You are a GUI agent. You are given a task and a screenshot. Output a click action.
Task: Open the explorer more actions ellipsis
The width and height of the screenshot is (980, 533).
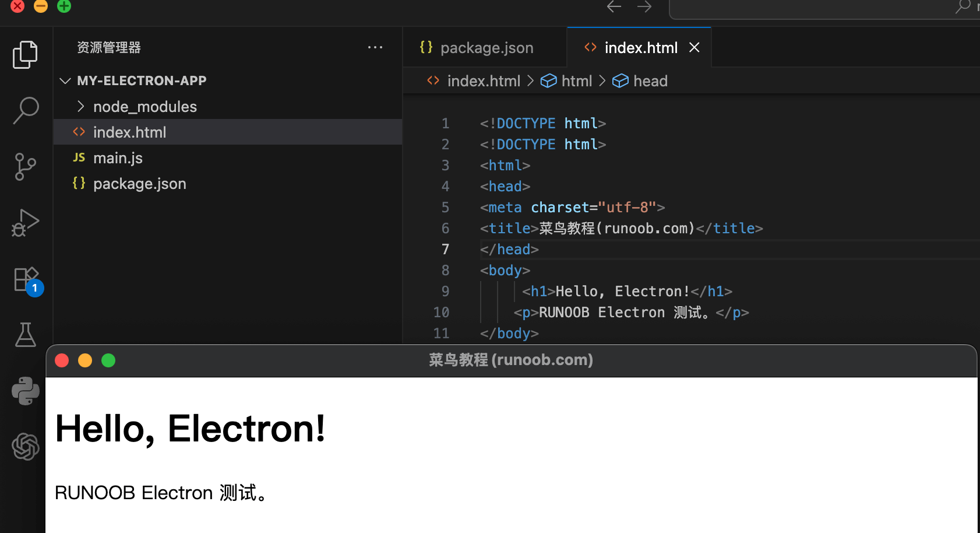pyautogui.click(x=375, y=47)
